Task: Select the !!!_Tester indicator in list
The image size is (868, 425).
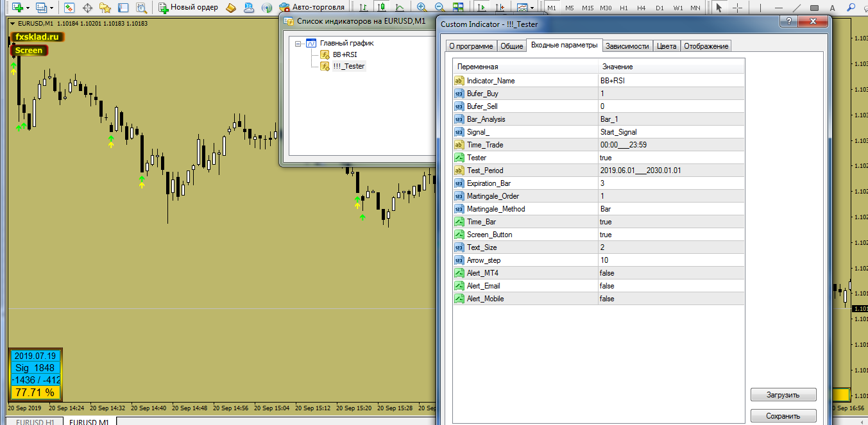Action: pos(349,66)
